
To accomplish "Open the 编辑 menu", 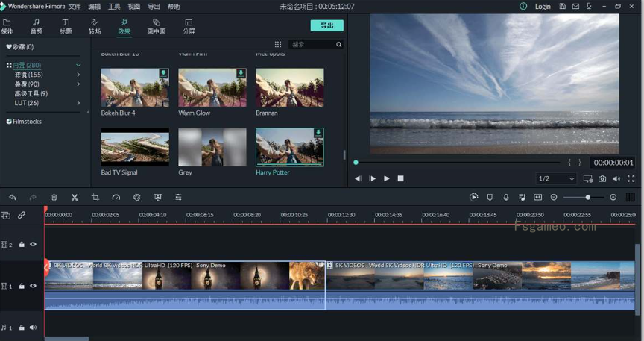I will (95, 7).
